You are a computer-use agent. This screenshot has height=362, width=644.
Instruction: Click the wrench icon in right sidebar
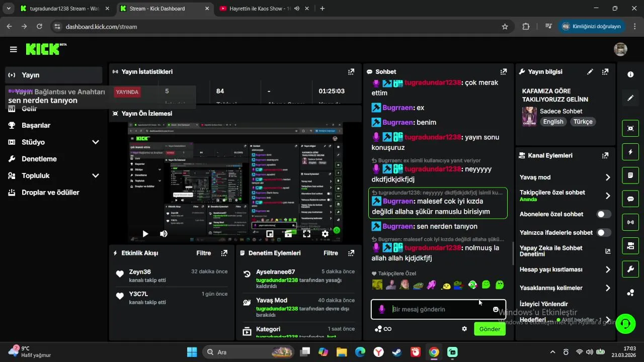coord(630,269)
